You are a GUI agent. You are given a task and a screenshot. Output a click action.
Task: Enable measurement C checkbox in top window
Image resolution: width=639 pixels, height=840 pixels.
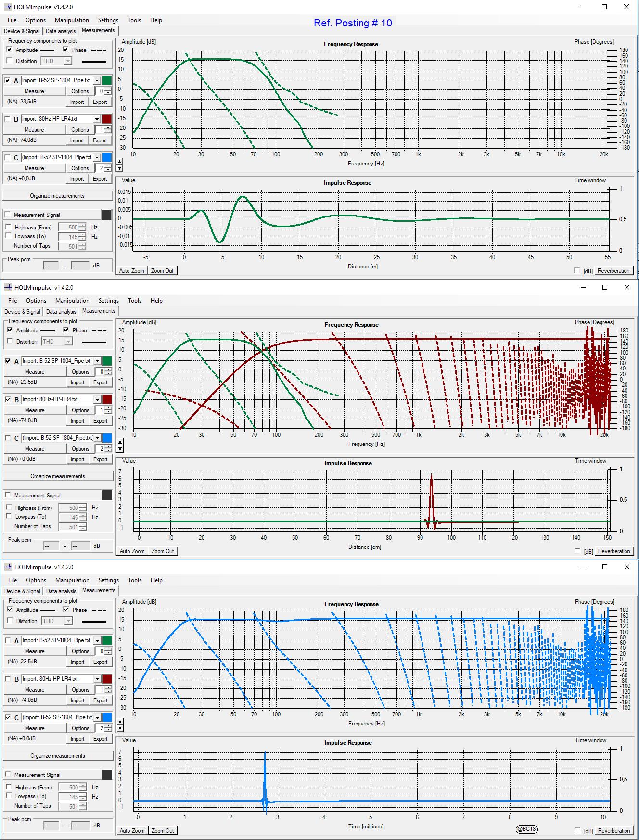pyautogui.click(x=8, y=157)
